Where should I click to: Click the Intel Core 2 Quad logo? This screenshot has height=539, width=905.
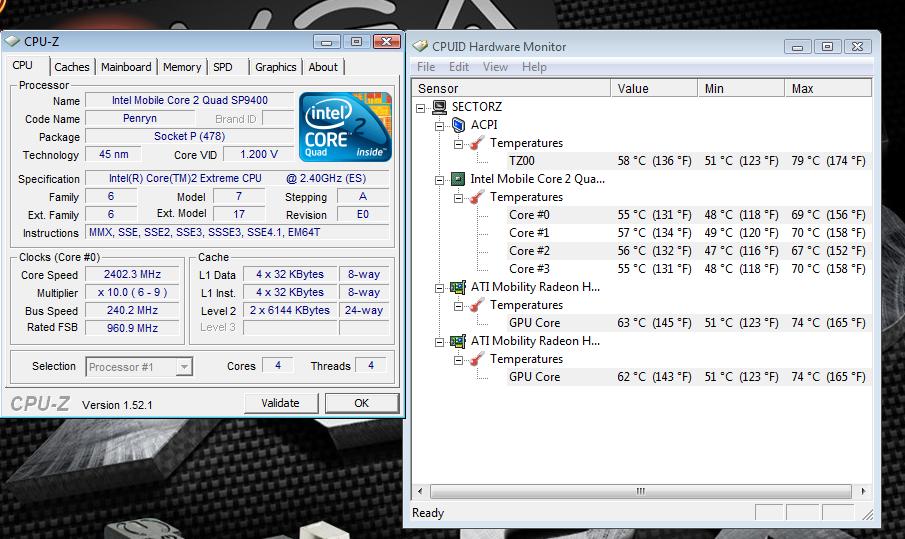pyautogui.click(x=345, y=126)
